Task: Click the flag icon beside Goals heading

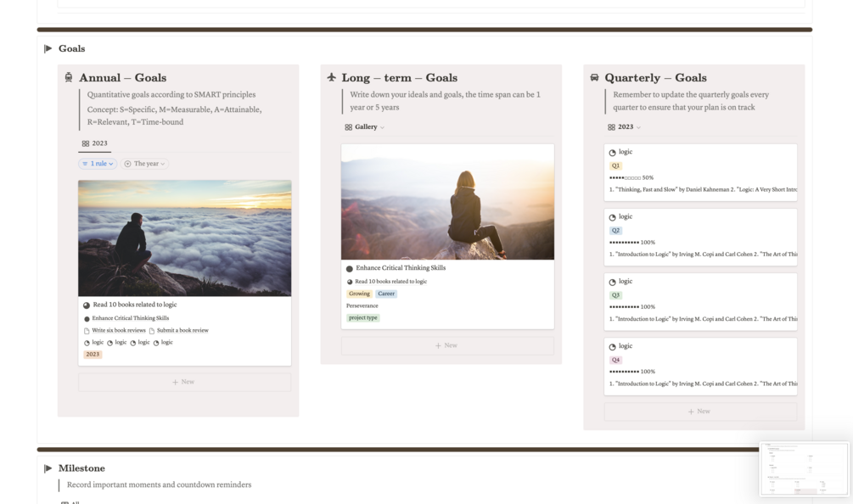Action: point(48,48)
